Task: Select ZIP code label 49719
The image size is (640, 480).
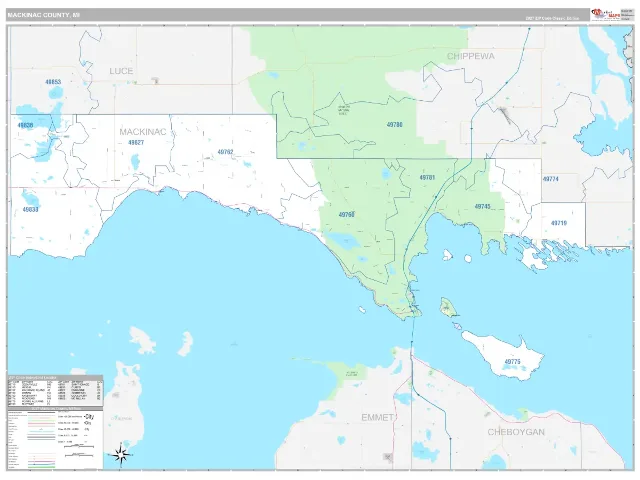Action: coord(559,223)
